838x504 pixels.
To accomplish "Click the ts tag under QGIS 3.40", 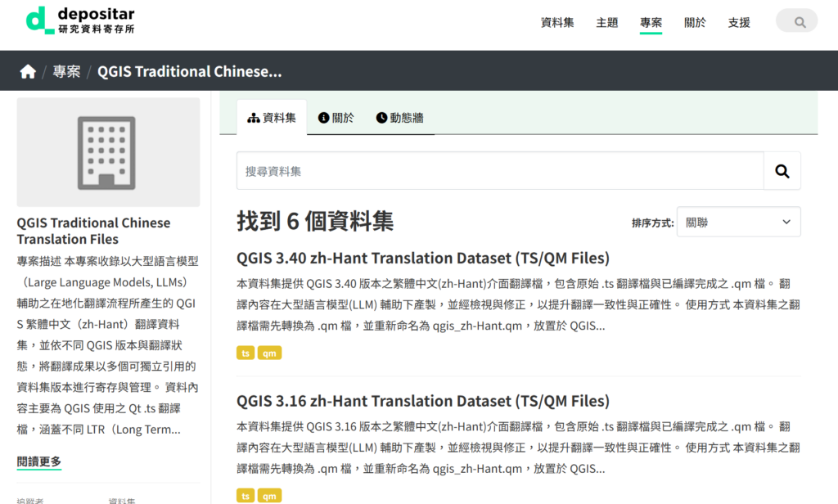I will [246, 353].
